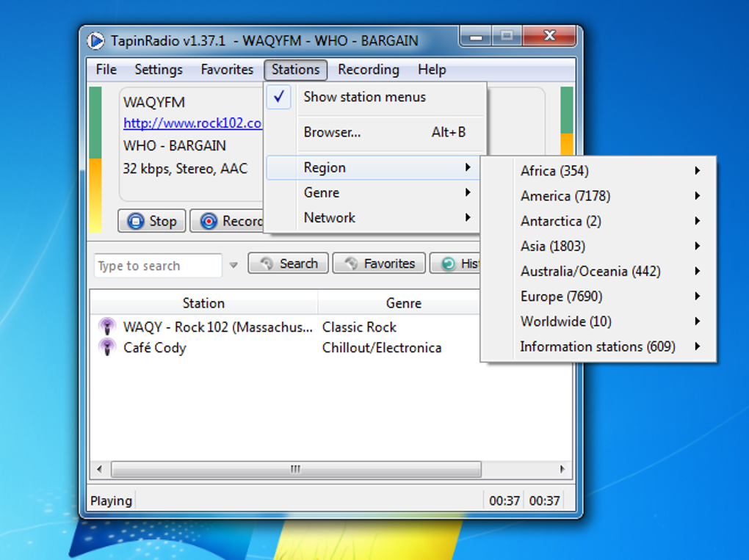Image resolution: width=749 pixels, height=560 pixels.
Task: Expand the Network submenu
Action: click(372, 218)
